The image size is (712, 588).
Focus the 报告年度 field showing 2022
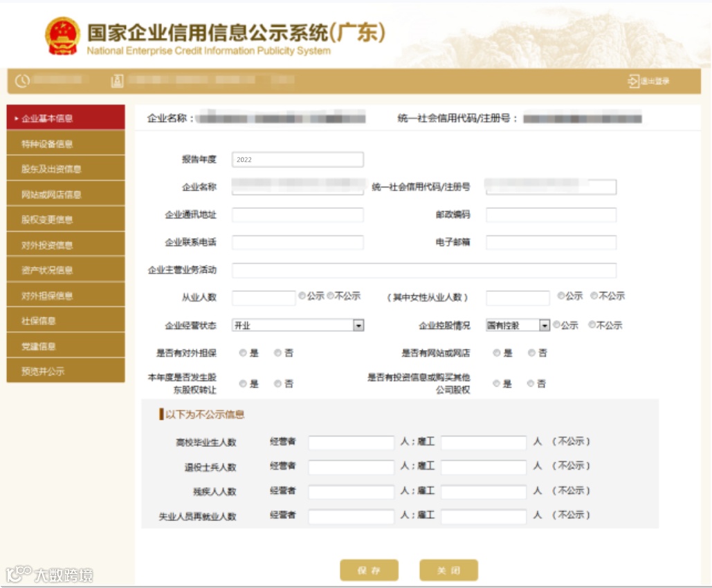tap(298, 159)
